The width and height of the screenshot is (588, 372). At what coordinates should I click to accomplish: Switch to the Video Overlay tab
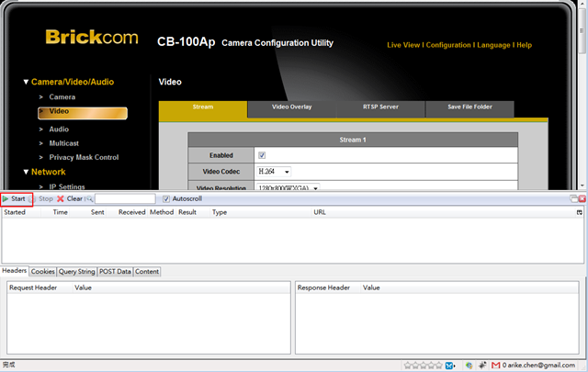292,109
